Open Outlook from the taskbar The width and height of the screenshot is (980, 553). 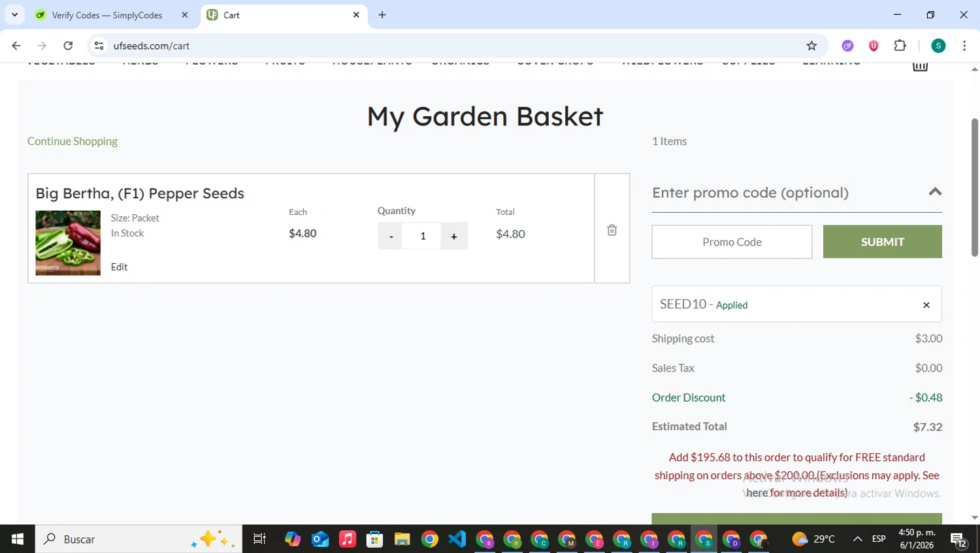[x=320, y=539]
